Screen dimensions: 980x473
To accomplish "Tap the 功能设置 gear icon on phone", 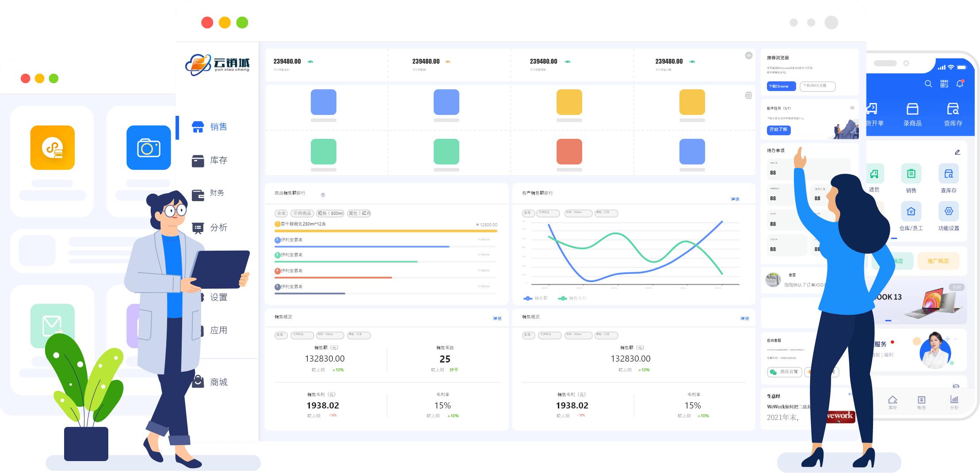I will (949, 212).
